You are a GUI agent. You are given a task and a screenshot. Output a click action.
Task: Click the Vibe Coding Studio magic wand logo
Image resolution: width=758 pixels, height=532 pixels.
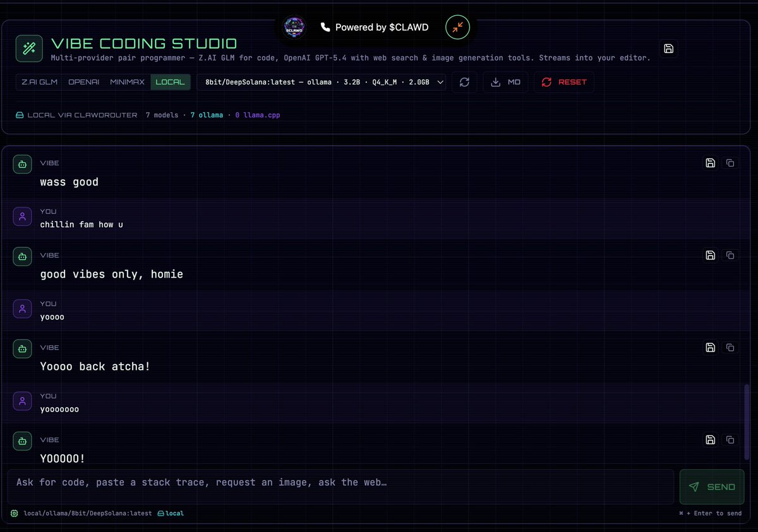point(28,49)
